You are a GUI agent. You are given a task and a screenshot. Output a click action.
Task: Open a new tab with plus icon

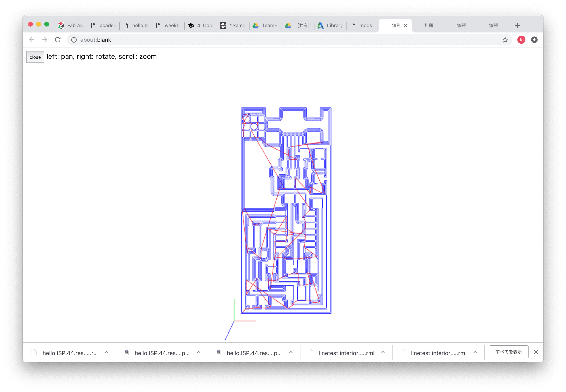point(517,26)
